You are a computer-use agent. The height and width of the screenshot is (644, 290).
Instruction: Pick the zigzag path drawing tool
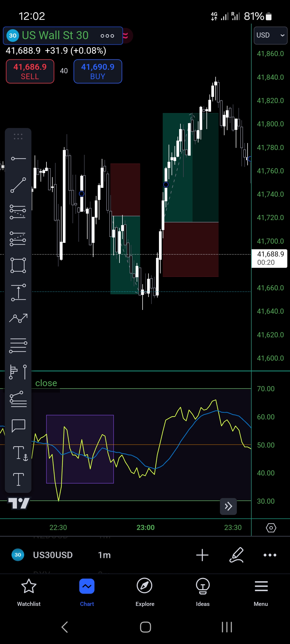click(18, 318)
